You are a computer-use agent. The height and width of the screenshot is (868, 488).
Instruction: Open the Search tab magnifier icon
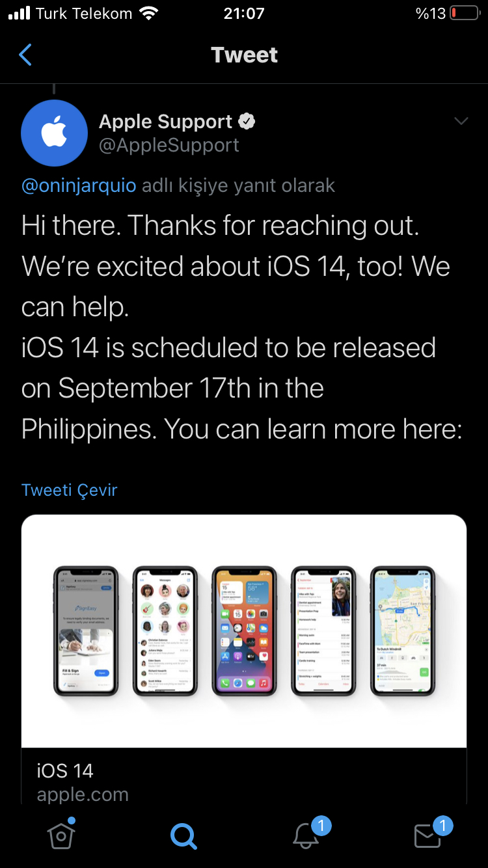pyautogui.click(x=183, y=835)
